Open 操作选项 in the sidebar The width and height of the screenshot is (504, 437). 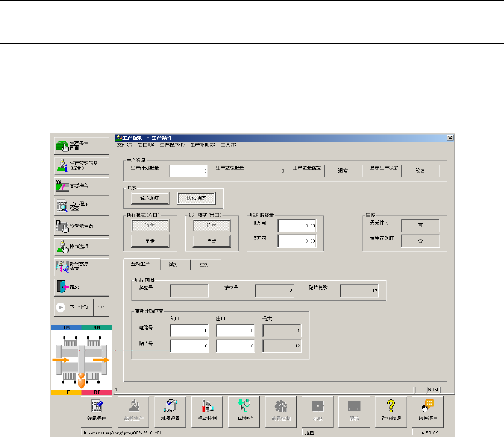81,247
